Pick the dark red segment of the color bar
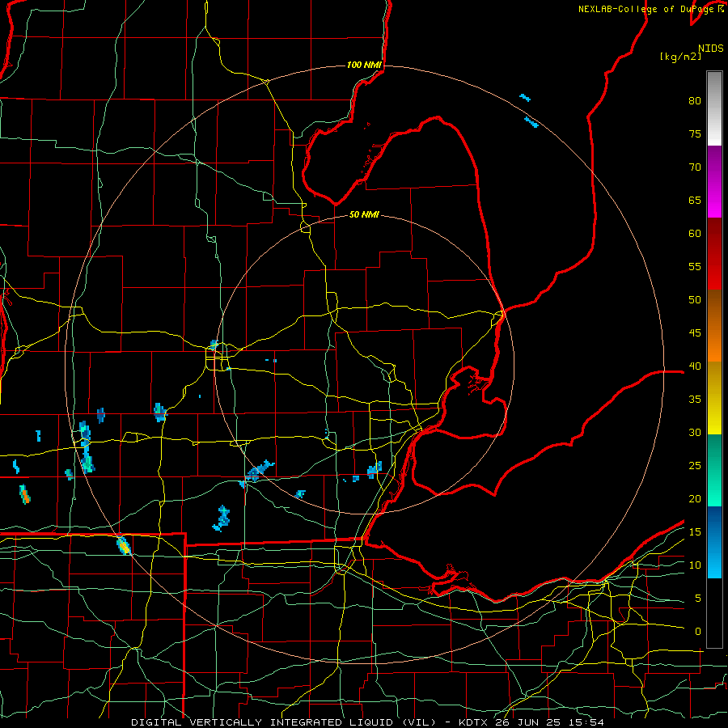Image resolution: width=728 pixels, height=728 pixels. point(714,253)
